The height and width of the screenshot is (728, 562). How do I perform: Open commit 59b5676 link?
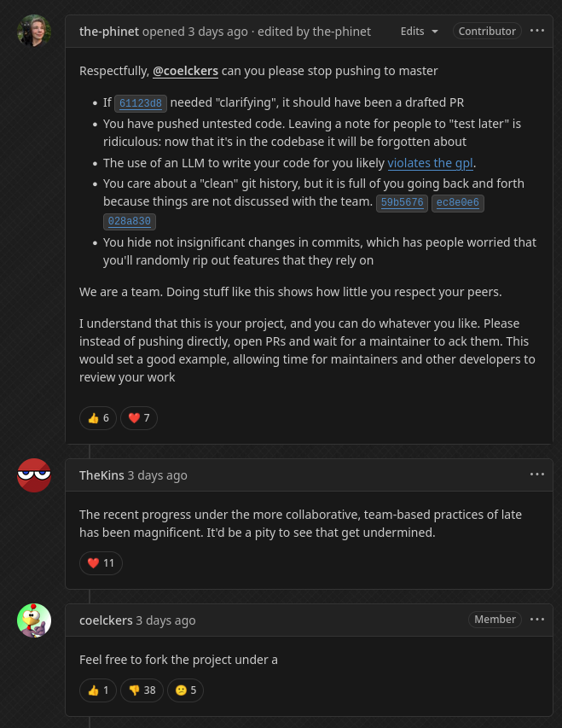coord(402,202)
